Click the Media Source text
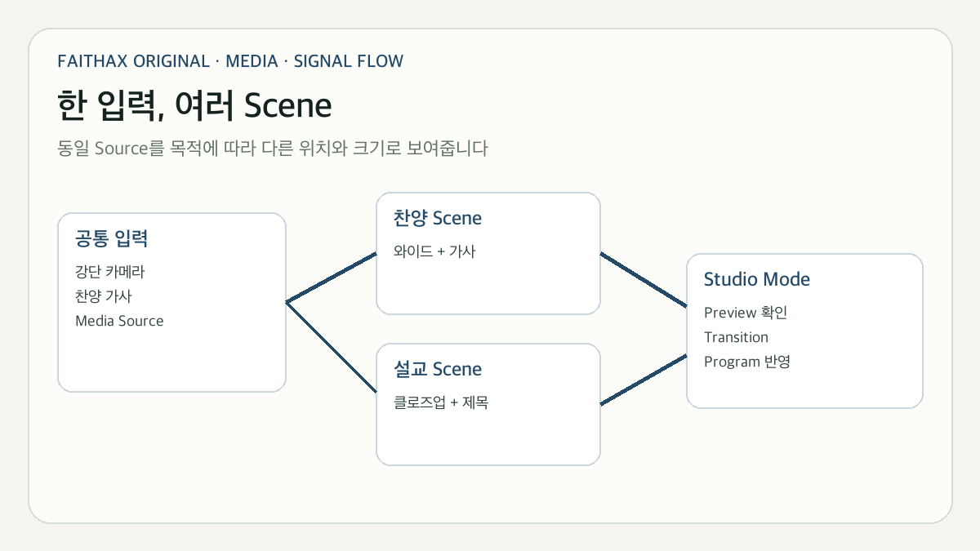The image size is (980, 551). click(x=119, y=321)
